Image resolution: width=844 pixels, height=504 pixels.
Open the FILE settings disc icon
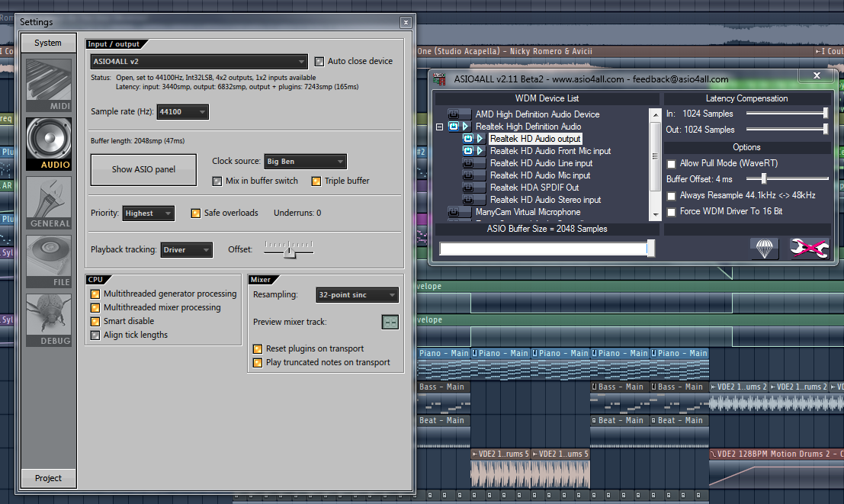tap(49, 262)
